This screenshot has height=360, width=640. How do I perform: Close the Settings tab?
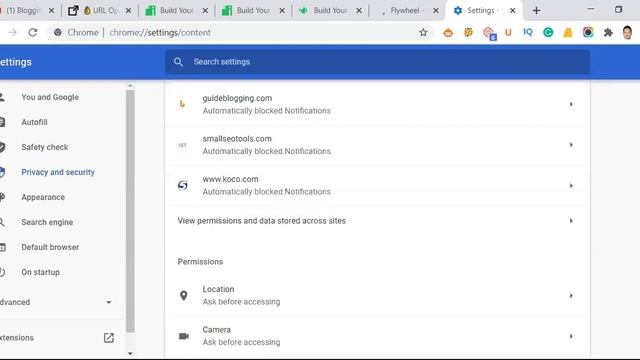(513, 11)
